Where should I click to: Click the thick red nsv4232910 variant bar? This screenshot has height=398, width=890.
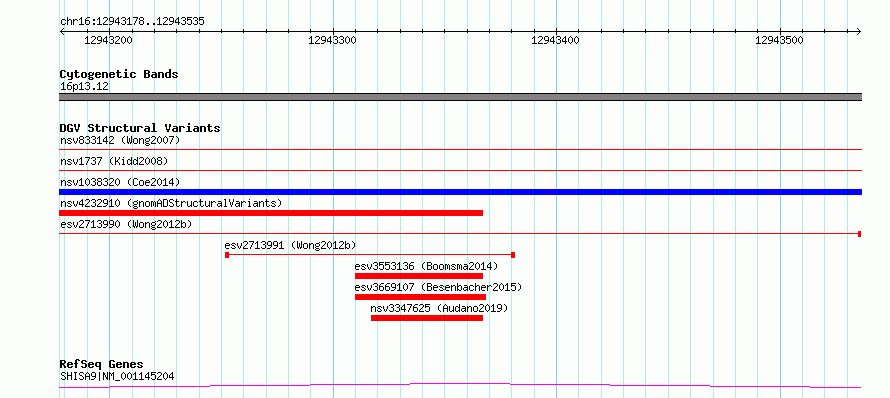point(271,213)
